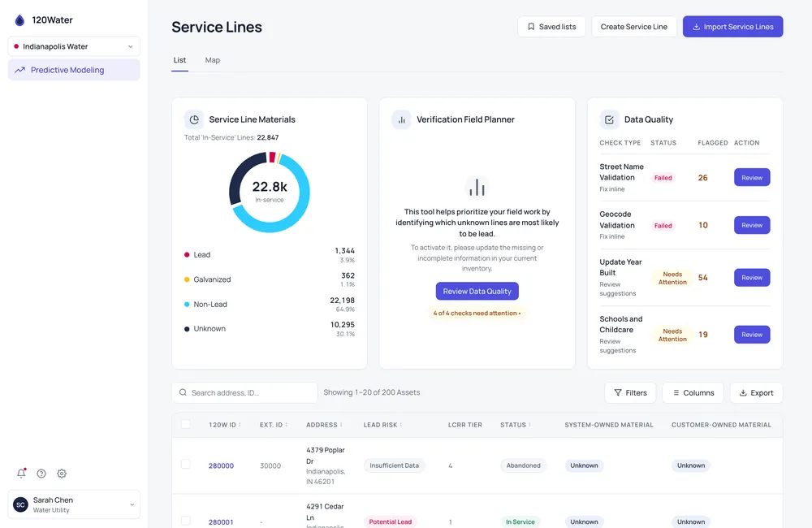This screenshot has width=812, height=528.
Task: Switch to the List tab
Action: point(179,60)
